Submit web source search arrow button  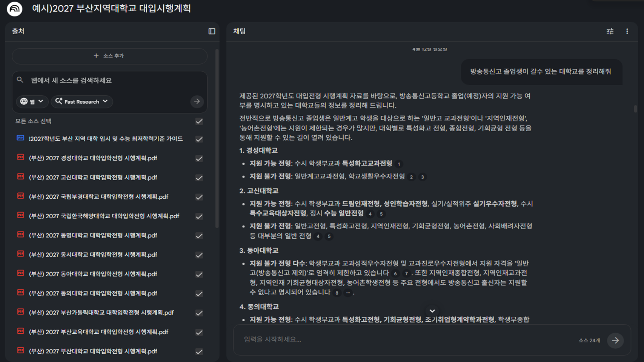tap(197, 101)
